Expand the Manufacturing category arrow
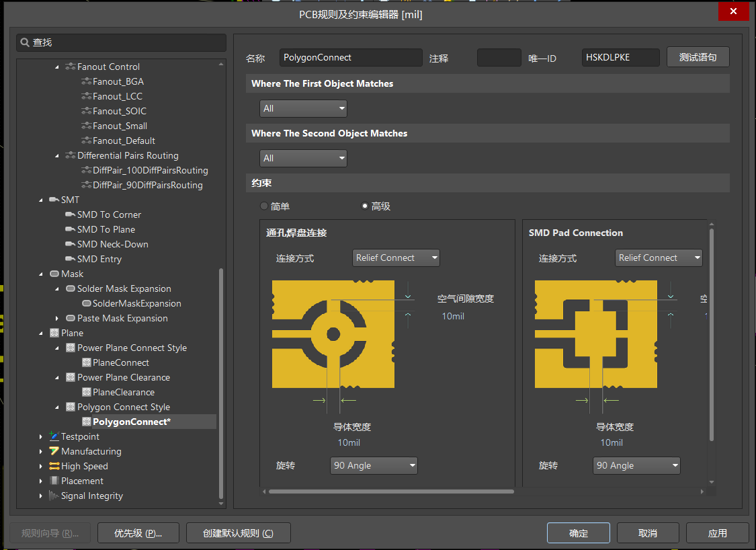The height and width of the screenshot is (550, 756). 41,452
